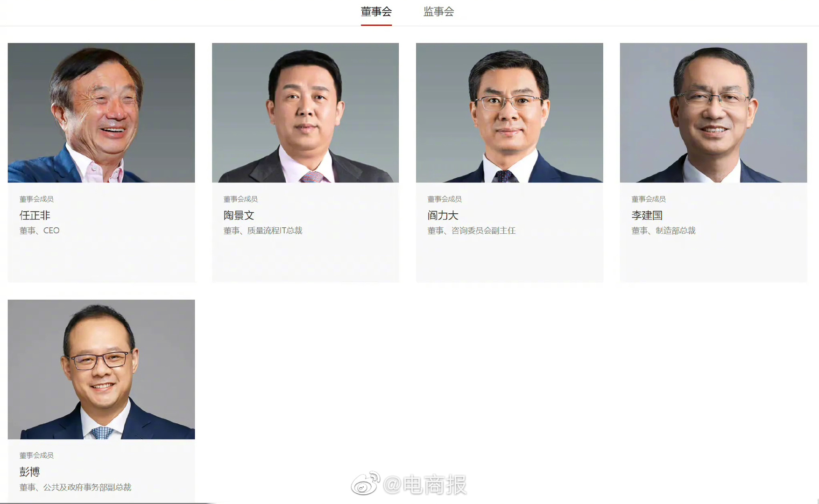Click the name 任正非

click(x=35, y=215)
